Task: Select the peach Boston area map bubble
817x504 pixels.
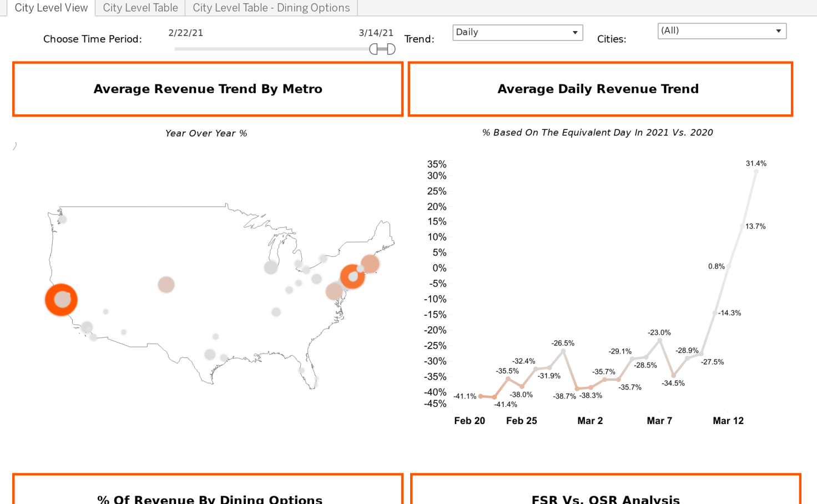Action: (x=370, y=264)
